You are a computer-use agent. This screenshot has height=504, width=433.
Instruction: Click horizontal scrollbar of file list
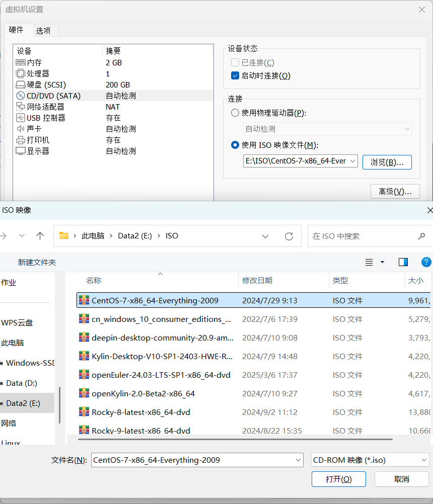coord(235,439)
